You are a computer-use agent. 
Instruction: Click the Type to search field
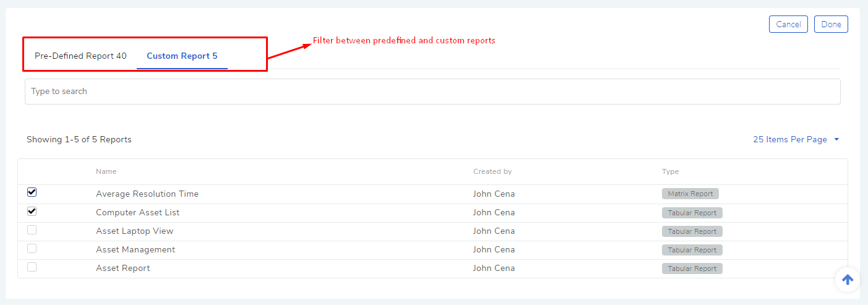coord(432,92)
